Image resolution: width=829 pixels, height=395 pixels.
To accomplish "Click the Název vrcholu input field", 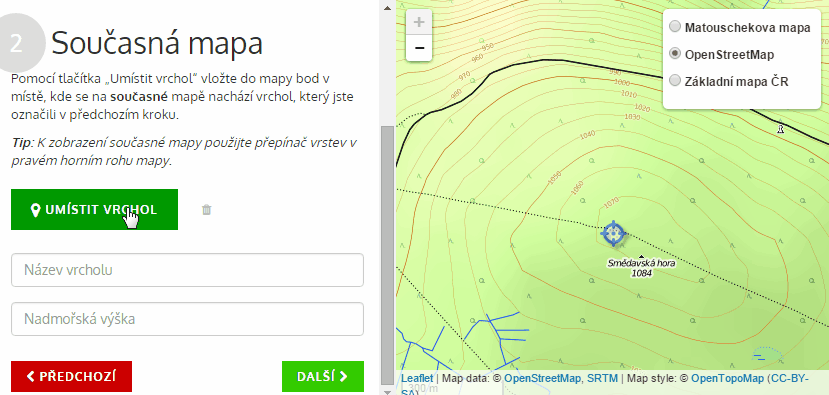I will click(187, 270).
